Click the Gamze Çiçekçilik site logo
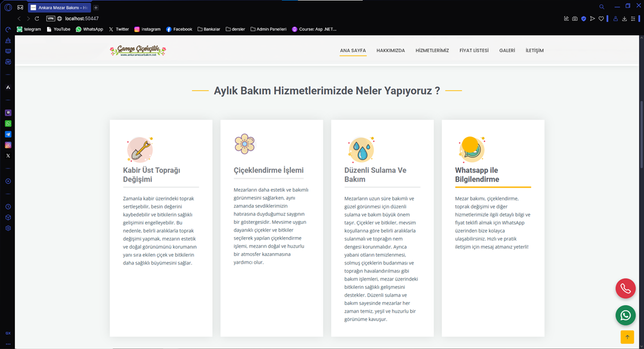The image size is (644, 349). pyautogui.click(x=138, y=51)
